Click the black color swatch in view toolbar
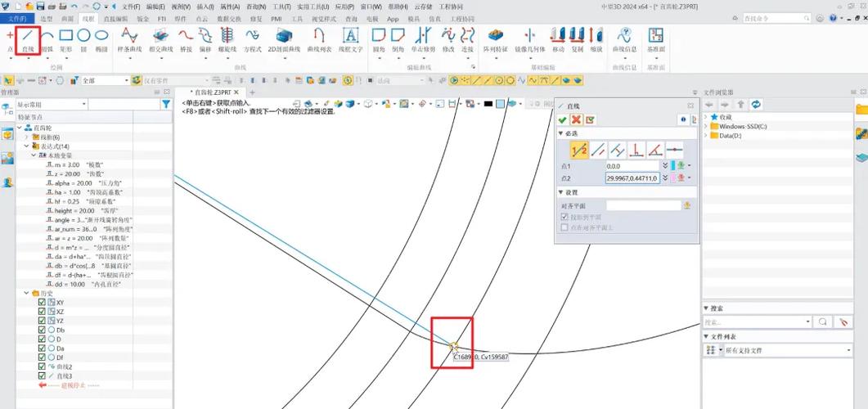 (488, 104)
